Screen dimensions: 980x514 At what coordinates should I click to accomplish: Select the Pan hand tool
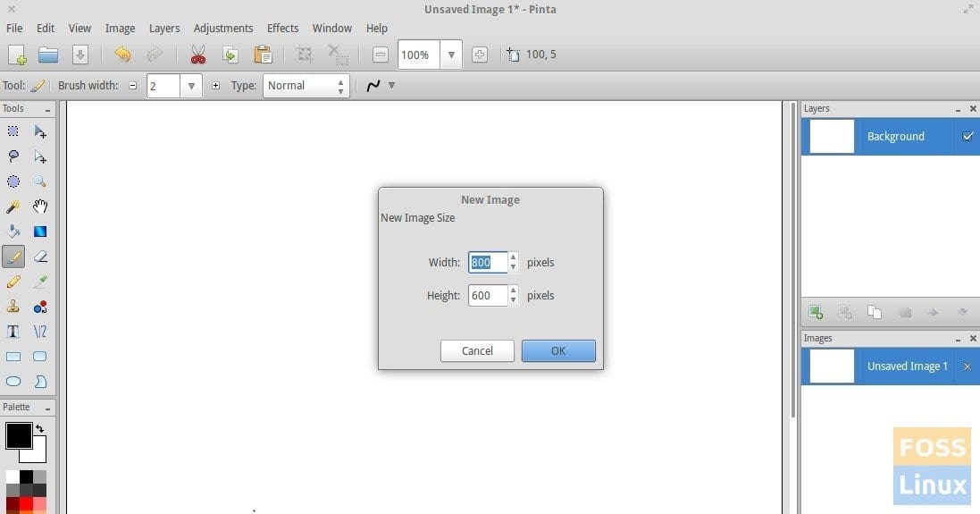[x=40, y=206]
